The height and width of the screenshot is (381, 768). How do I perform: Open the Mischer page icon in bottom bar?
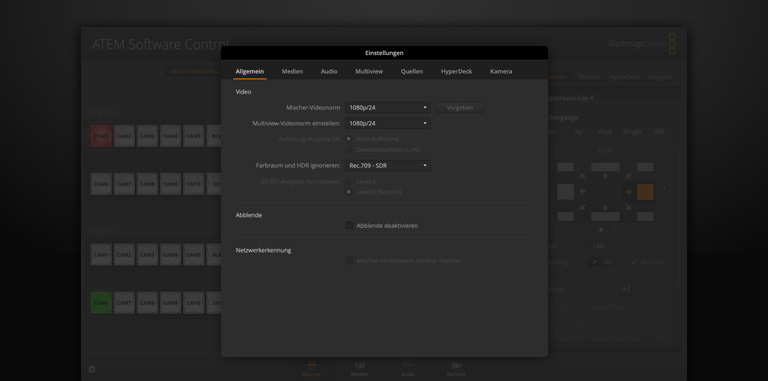pos(312,369)
